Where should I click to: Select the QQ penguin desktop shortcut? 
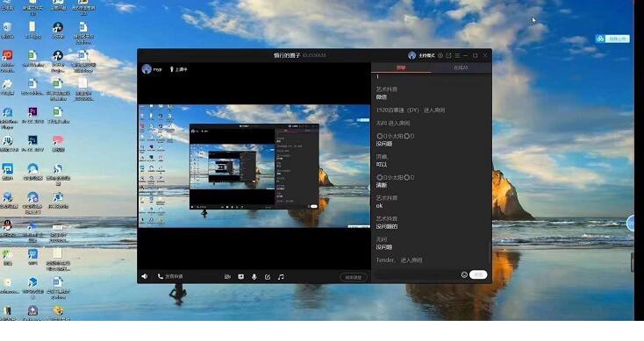(x=7, y=228)
